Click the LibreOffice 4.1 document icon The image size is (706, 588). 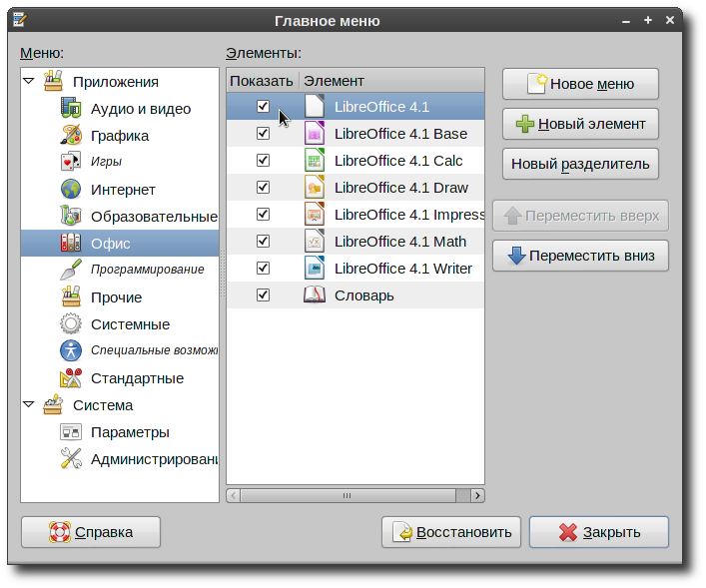click(315, 106)
